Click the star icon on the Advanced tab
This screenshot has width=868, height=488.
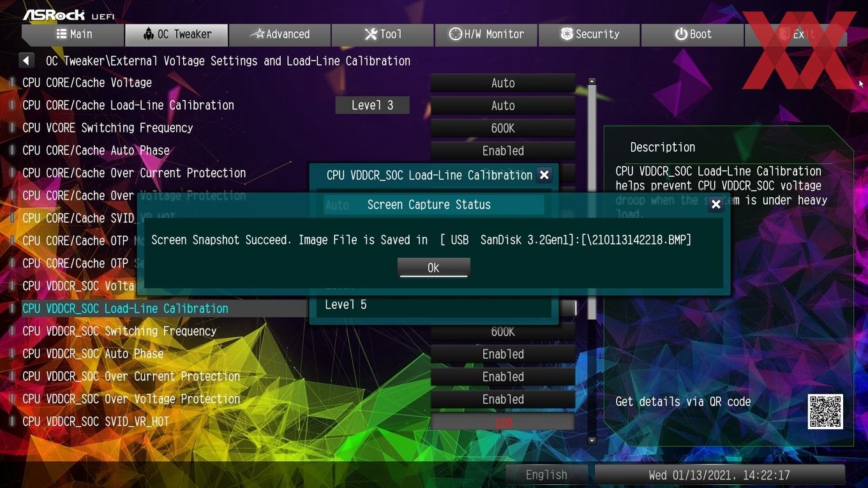click(x=257, y=34)
